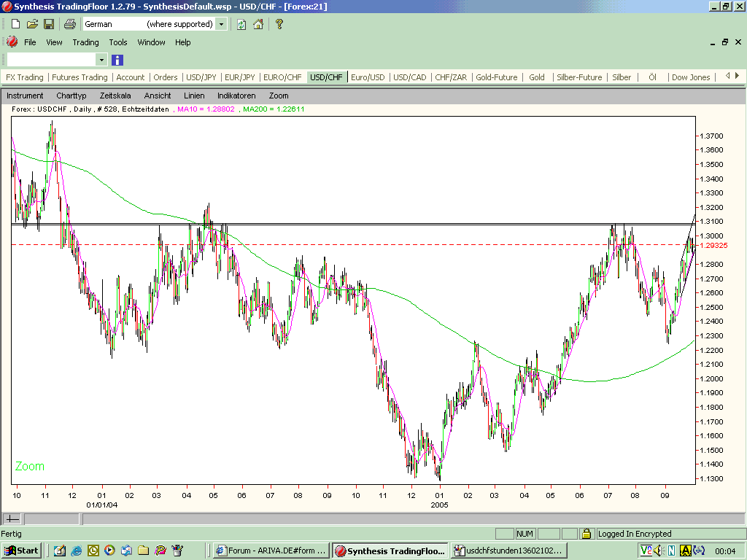Switch to the USD/CAD tab
Screen dimensions: 747x560
click(x=410, y=77)
